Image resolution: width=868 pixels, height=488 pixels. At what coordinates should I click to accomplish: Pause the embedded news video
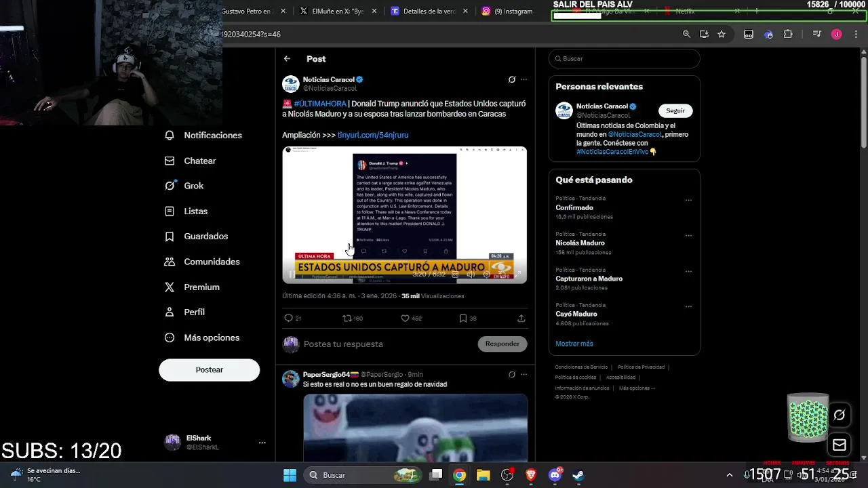click(x=292, y=274)
